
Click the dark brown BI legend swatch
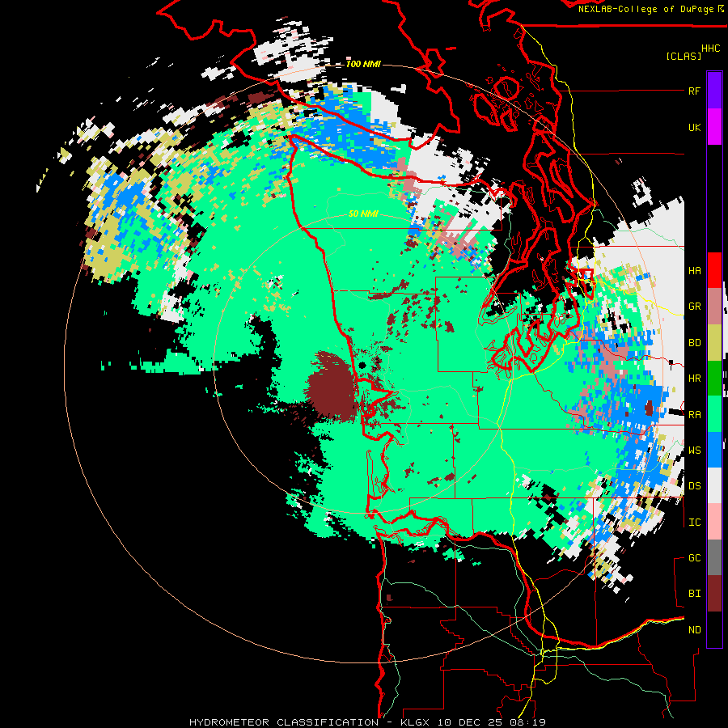pyautogui.click(x=714, y=594)
